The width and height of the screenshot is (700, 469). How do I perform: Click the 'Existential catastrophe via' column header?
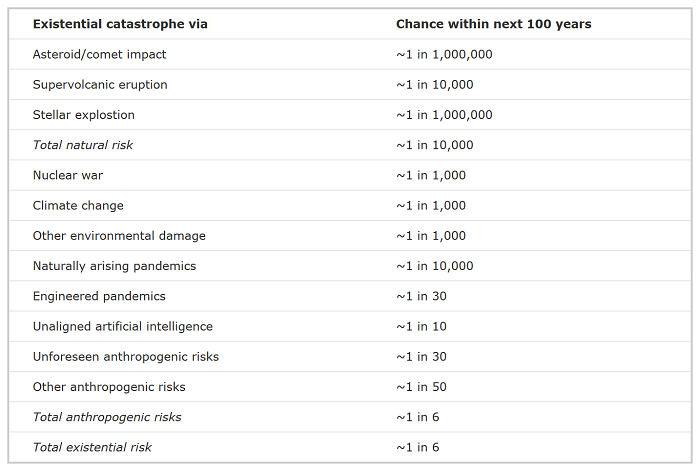tap(120, 24)
